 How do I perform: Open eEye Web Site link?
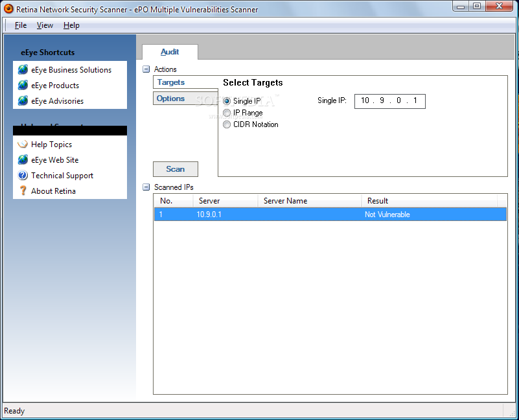(x=54, y=160)
